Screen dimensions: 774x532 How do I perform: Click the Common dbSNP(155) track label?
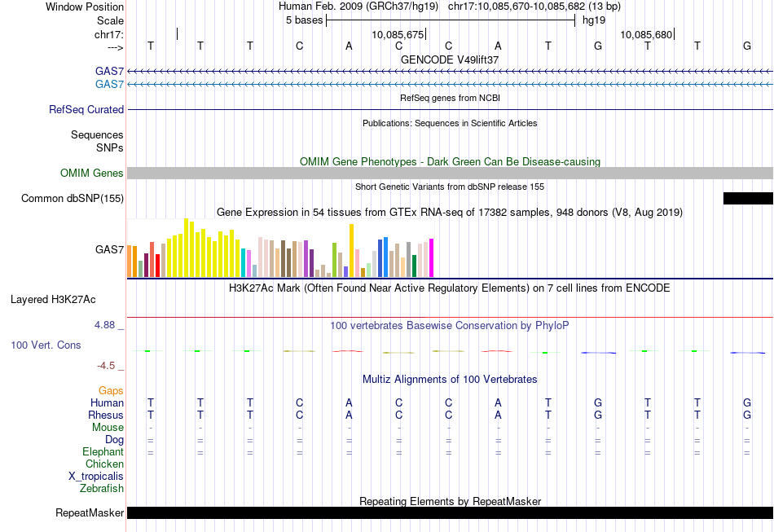73,199
